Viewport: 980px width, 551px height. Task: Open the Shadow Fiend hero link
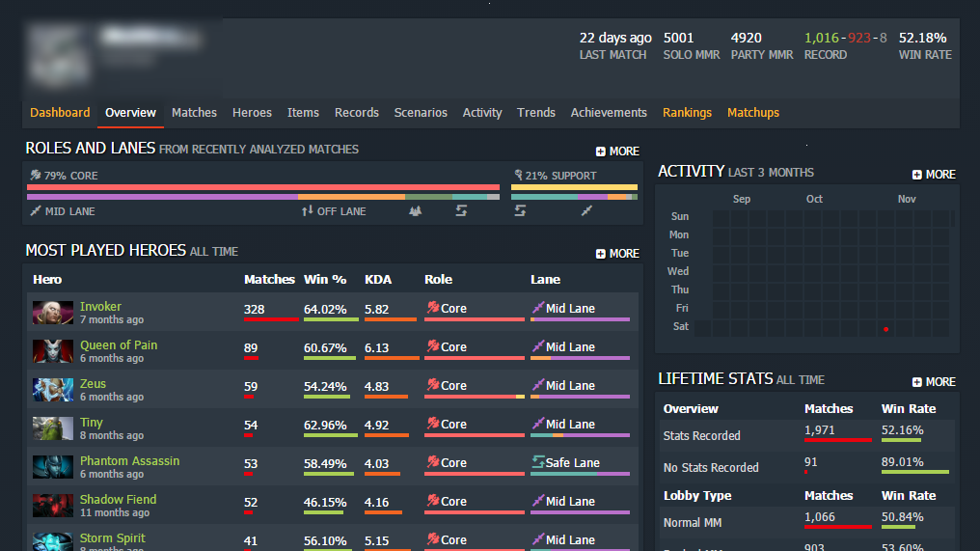coord(118,499)
